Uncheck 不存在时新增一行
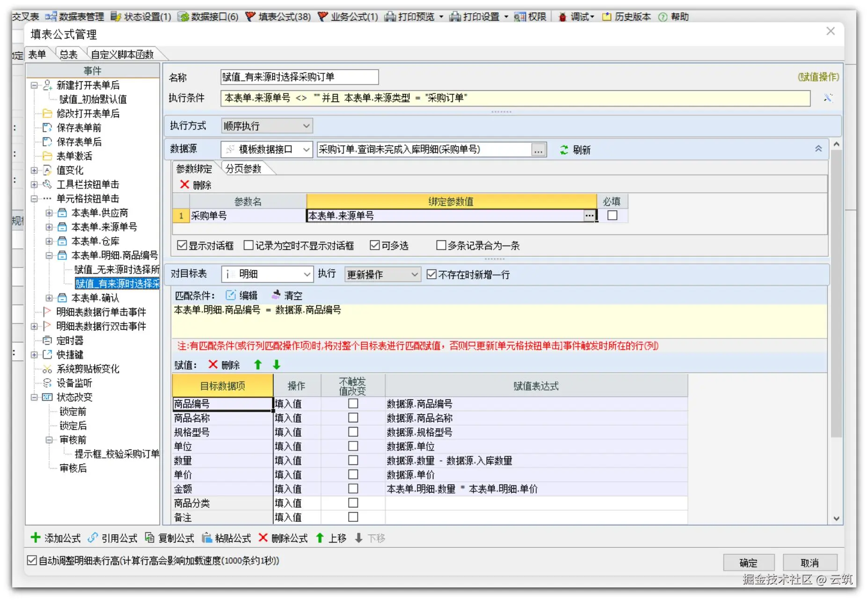868x601 pixels. tap(431, 275)
